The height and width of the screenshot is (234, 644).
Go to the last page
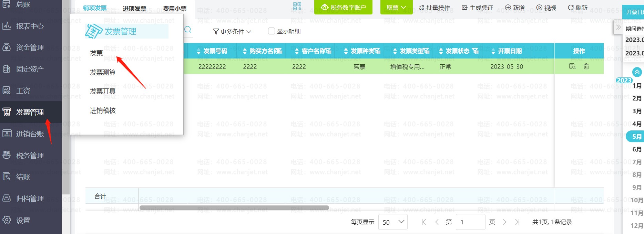(517, 222)
